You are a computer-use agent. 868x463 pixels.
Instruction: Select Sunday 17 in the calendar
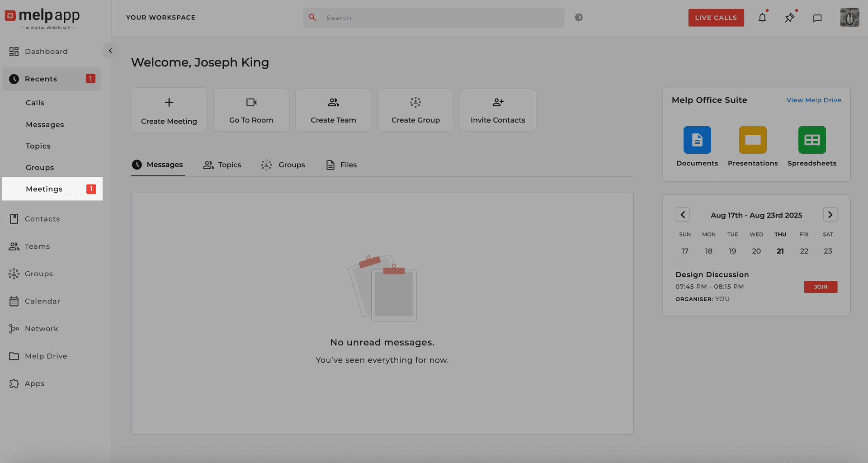tap(684, 251)
